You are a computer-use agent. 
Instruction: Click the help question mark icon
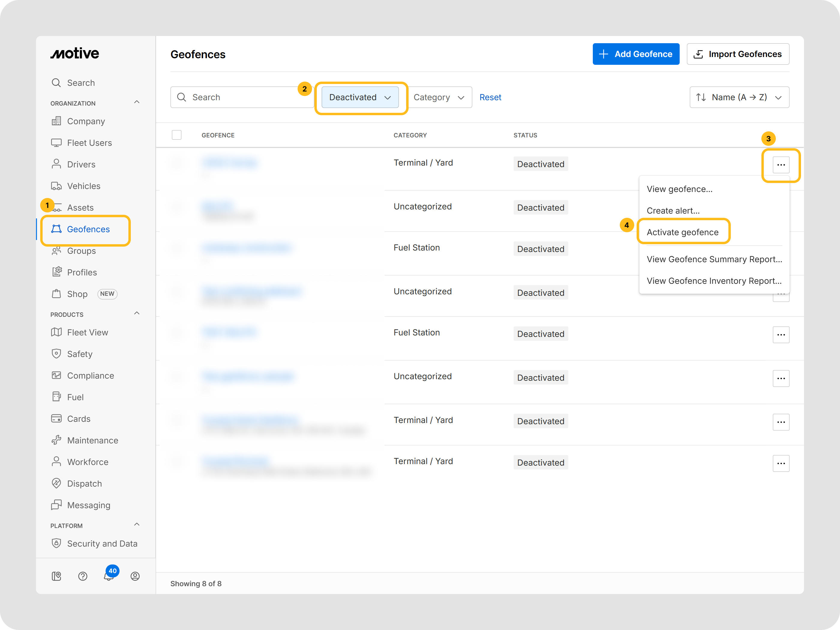tap(83, 576)
